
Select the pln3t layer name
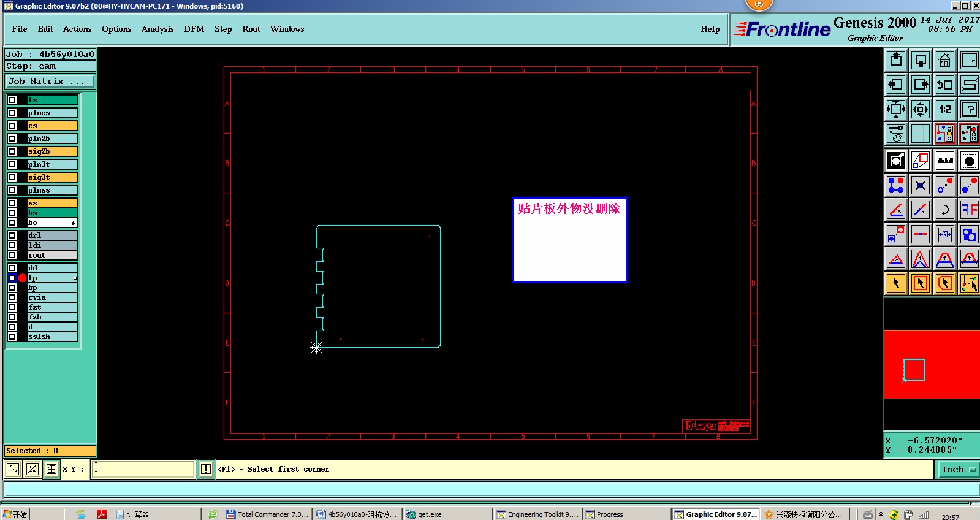tap(53, 164)
